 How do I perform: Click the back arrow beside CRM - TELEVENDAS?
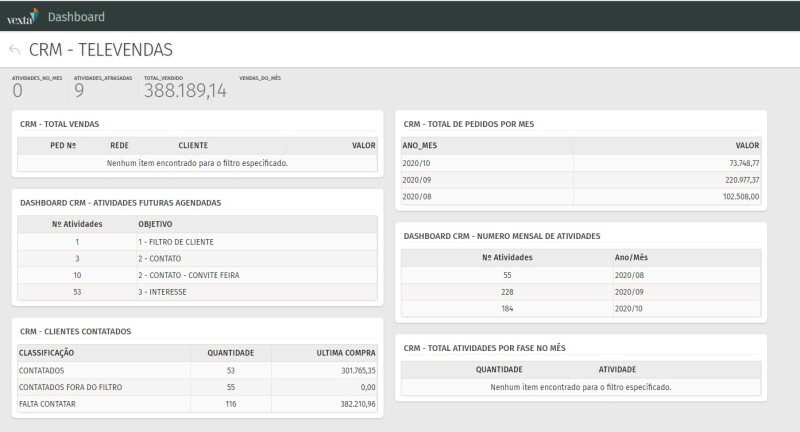(x=14, y=49)
